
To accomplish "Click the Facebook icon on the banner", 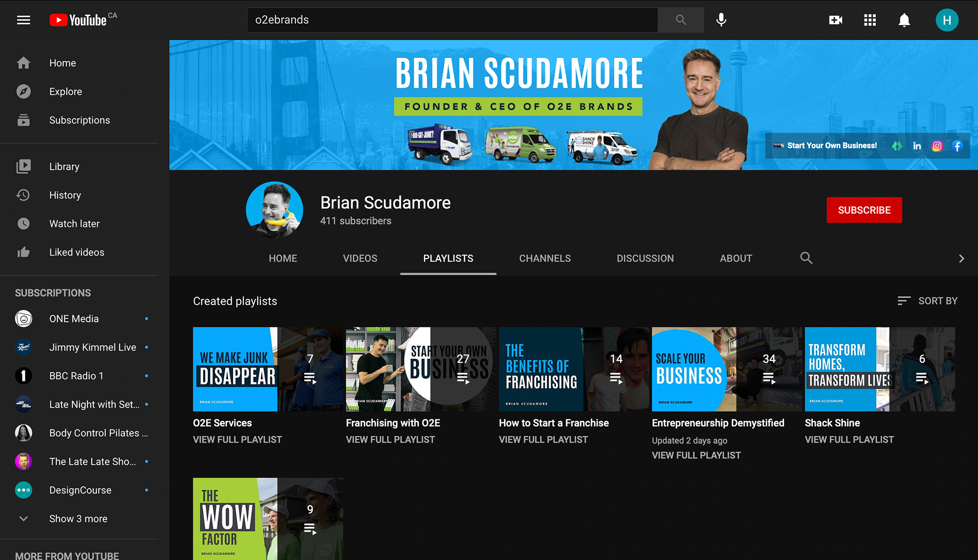I will tap(957, 146).
